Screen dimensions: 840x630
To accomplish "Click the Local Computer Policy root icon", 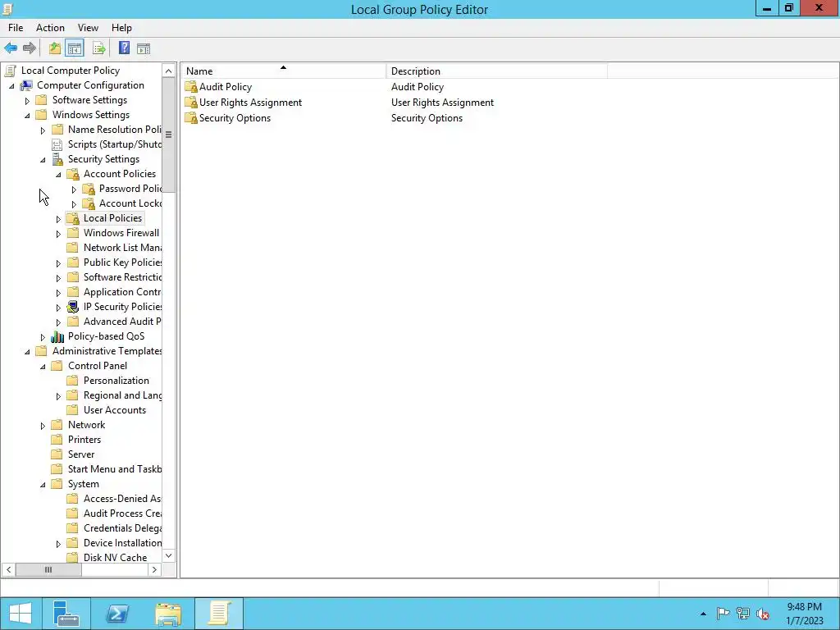I will [10, 71].
